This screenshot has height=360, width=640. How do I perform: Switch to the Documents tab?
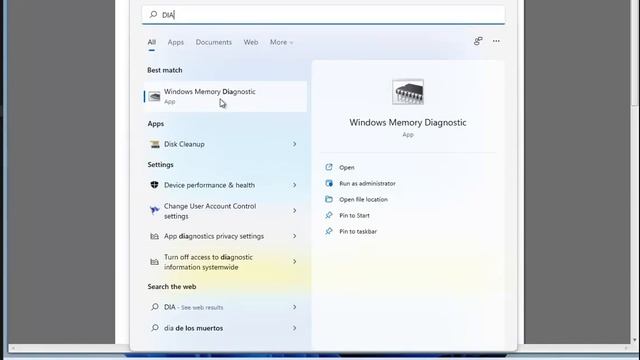tap(213, 42)
